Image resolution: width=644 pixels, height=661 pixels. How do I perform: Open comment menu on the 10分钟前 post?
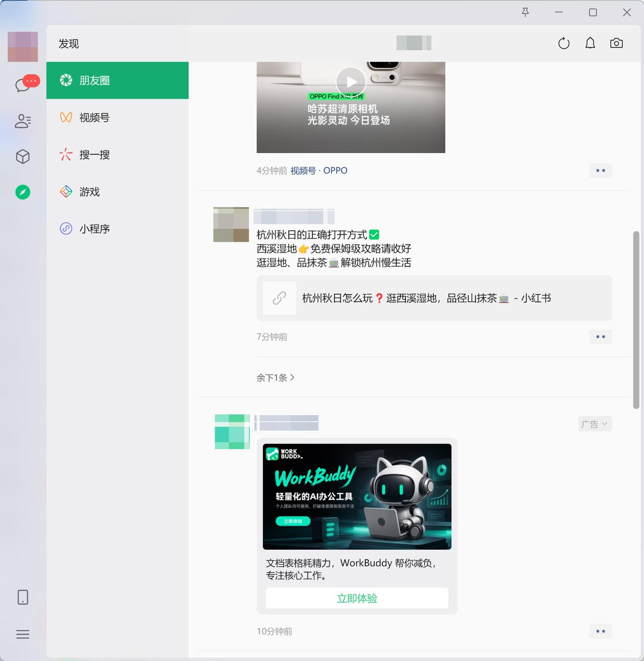601,631
